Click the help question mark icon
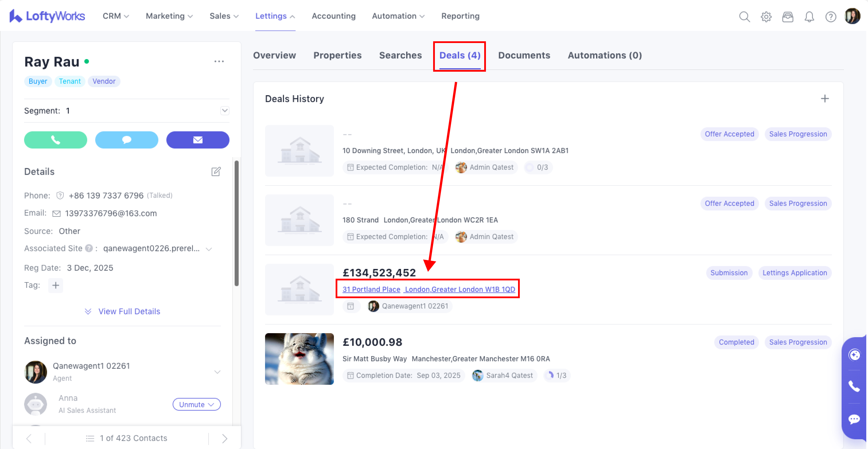868x449 pixels. [x=831, y=17]
